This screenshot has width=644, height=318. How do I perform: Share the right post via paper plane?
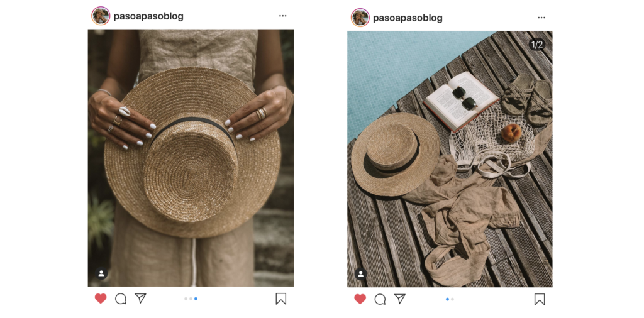399,299
